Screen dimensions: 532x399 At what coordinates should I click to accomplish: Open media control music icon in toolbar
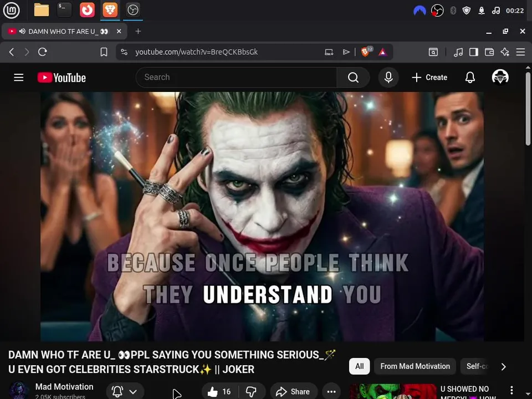458,52
